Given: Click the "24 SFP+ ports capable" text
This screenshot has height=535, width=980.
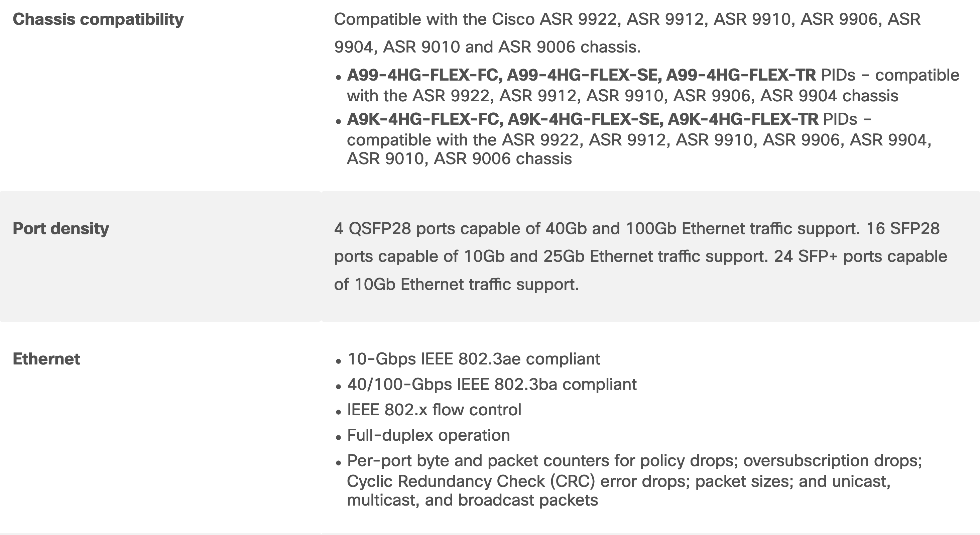Looking at the screenshot, I should click(860, 256).
